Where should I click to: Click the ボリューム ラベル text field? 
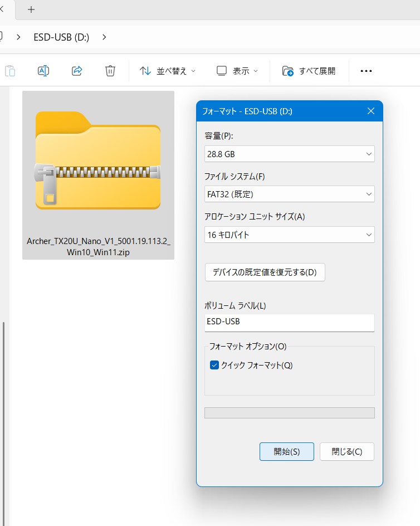pos(289,322)
